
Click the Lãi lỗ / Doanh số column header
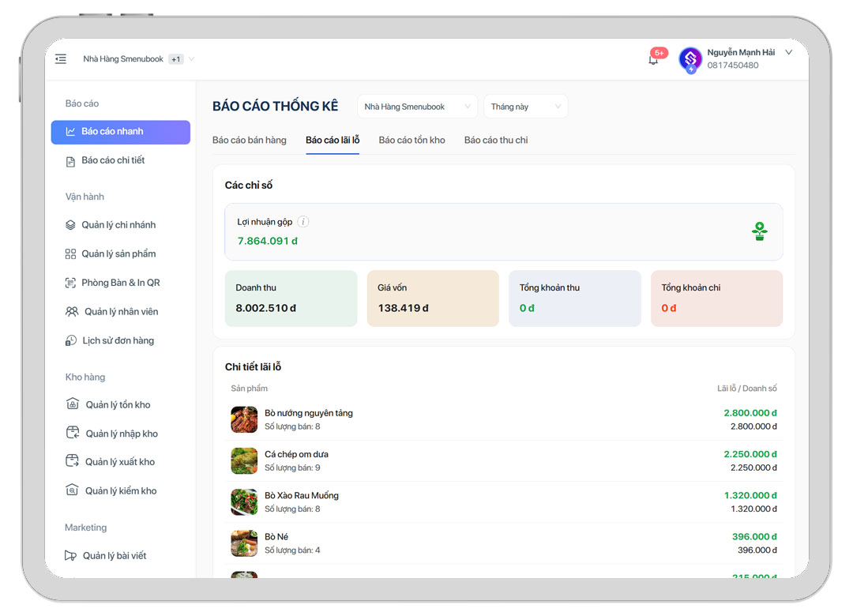(747, 388)
